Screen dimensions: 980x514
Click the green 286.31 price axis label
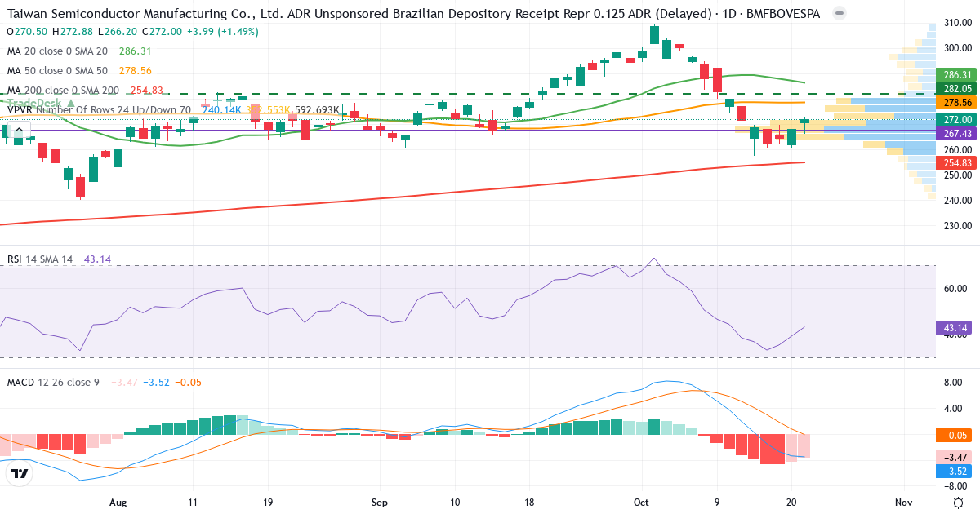coord(956,73)
